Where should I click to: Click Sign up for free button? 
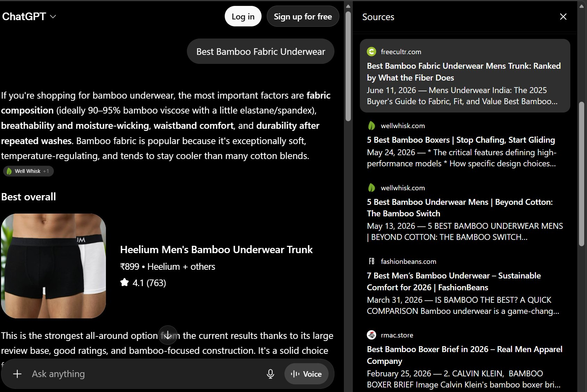(303, 16)
